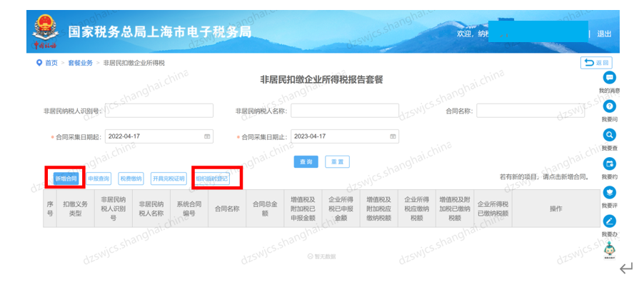Go to 套餐业务 breadcrumb
The image size is (644, 282).
[81, 64]
